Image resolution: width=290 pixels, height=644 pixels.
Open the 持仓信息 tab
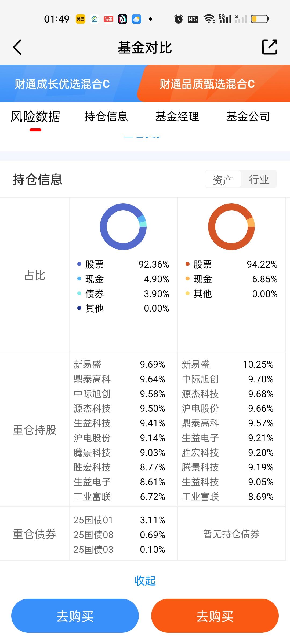pos(106,116)
